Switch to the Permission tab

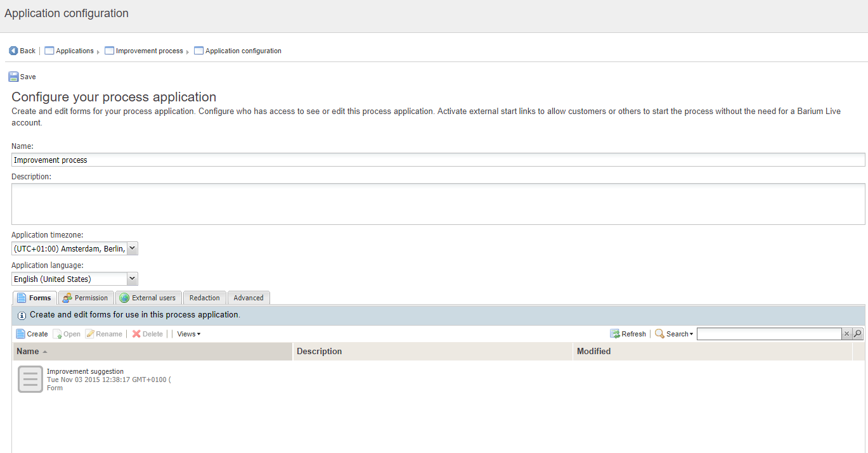point(86,297)
